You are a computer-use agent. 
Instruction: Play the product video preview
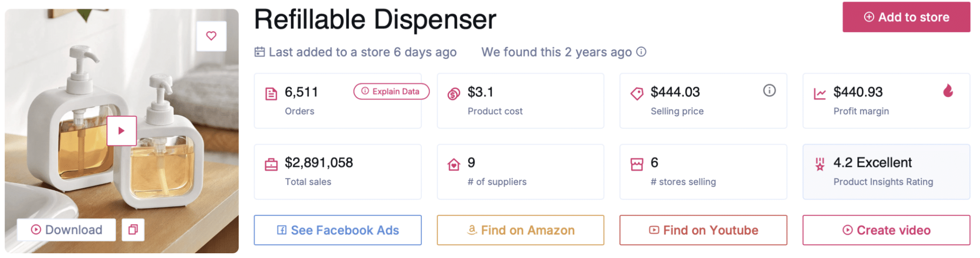(121, 131)
